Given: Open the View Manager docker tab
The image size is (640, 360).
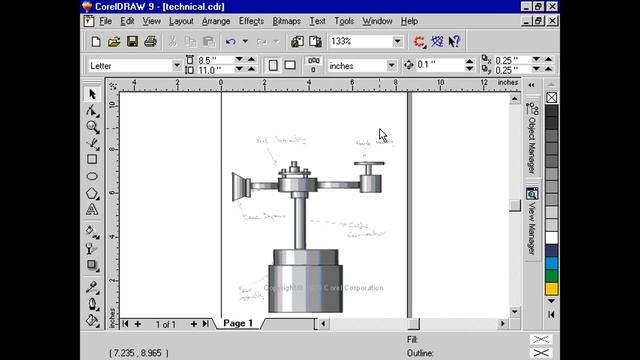Looking at the screenshot, I should 532,221.
